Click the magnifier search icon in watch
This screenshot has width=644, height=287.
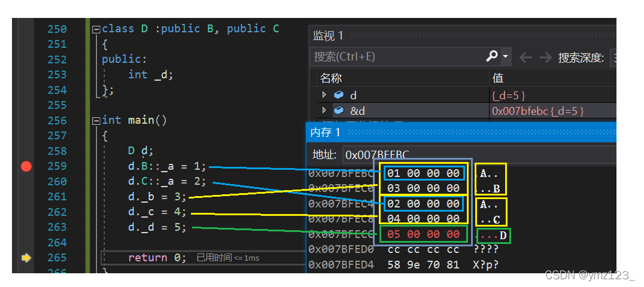coord(492,57)
